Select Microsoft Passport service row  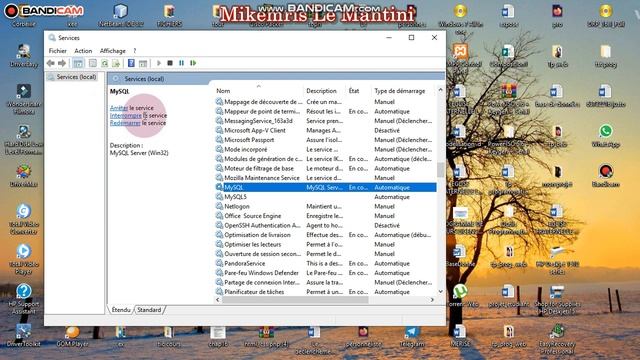325,140
